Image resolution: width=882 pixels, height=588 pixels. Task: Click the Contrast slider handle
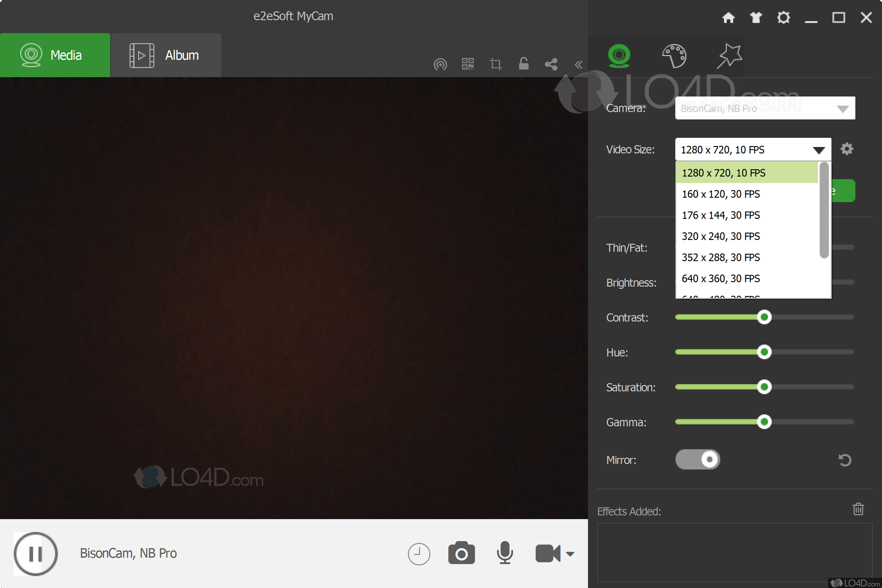click(764, 317)
